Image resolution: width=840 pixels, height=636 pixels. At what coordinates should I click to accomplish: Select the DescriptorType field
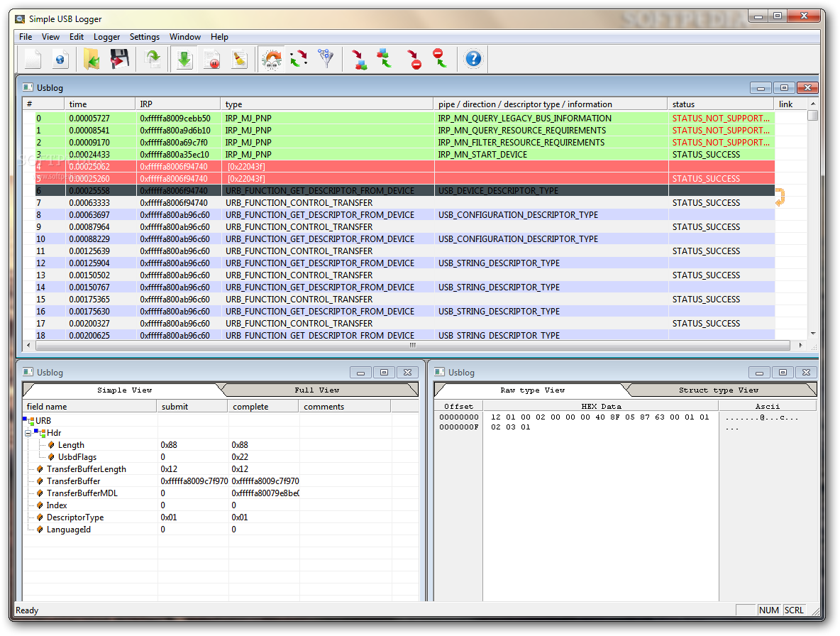(x=75, y=517)
